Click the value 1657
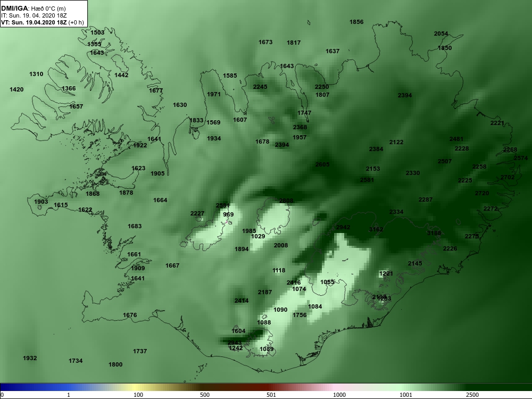 76,106
